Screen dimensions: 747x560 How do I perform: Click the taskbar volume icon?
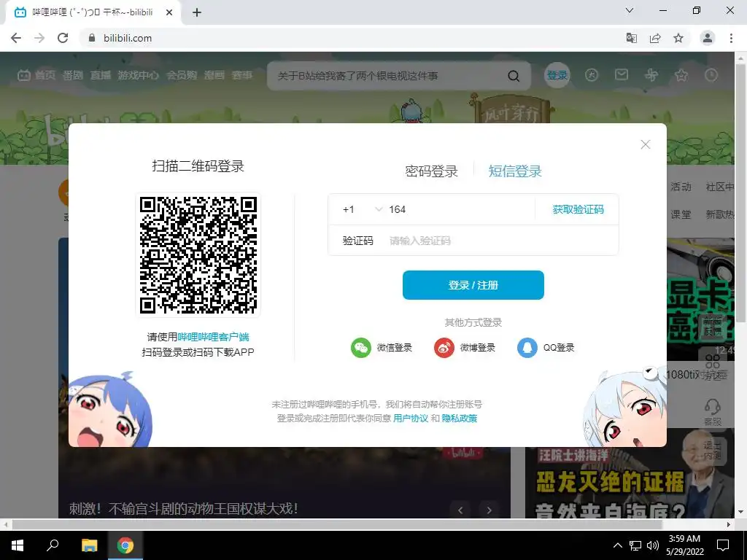653,545
